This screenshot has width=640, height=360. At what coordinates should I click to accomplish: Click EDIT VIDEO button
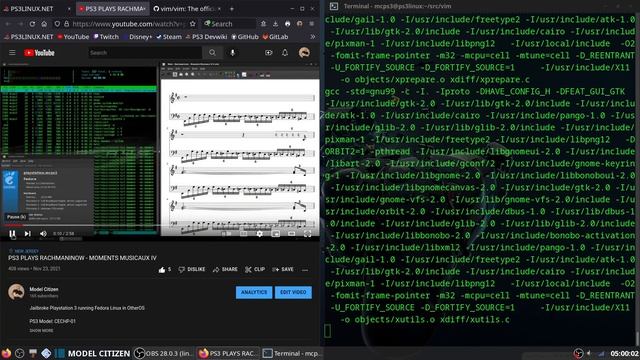pos(293,292)
